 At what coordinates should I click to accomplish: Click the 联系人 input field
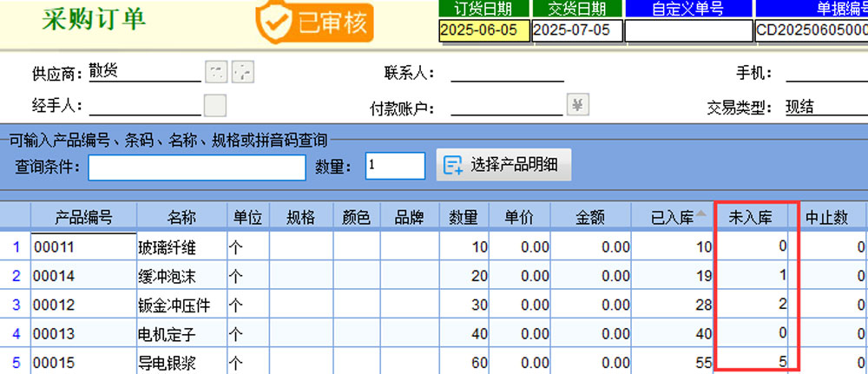coord(507,73)
